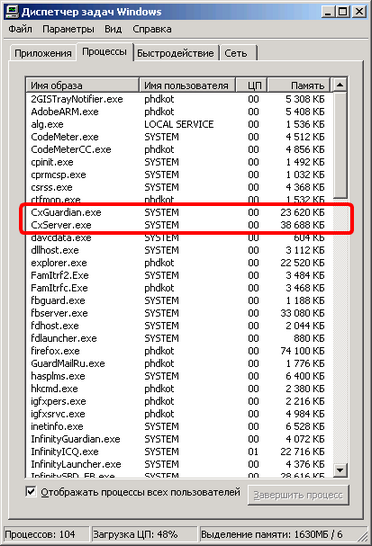Image resolution: width=372 pixels, height=546 pixels.
Task: Sort by Имя образа column header
Action: 82,85
